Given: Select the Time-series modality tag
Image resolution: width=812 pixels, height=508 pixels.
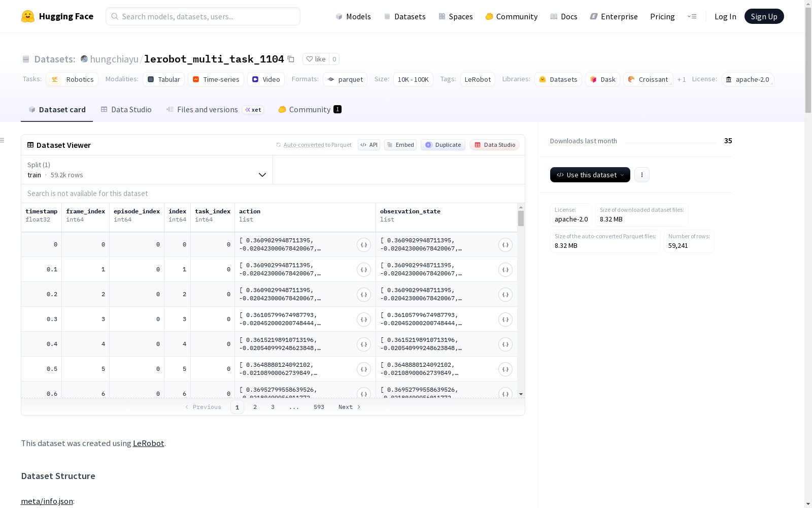Looking at the screenshot, I should pyautogui.click(x=216, y=79).
